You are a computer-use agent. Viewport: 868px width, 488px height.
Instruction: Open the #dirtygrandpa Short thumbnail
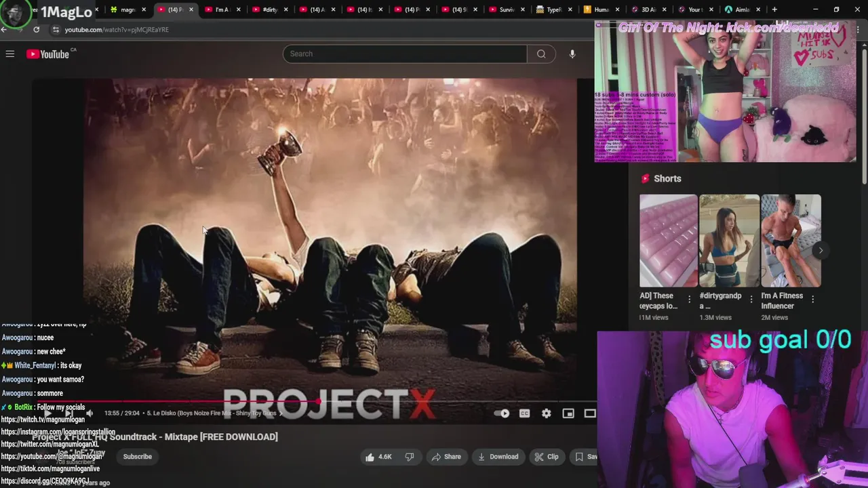click(730, 241)
